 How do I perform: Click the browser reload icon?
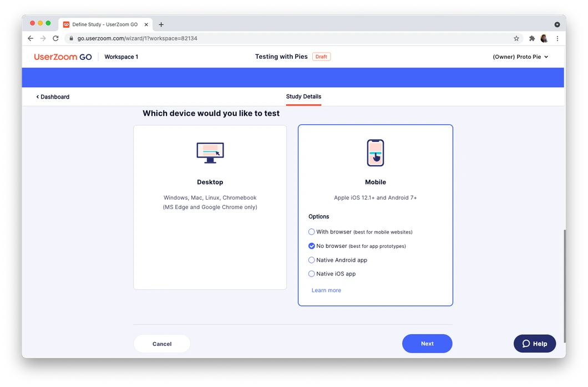click(x=55, y=38)
